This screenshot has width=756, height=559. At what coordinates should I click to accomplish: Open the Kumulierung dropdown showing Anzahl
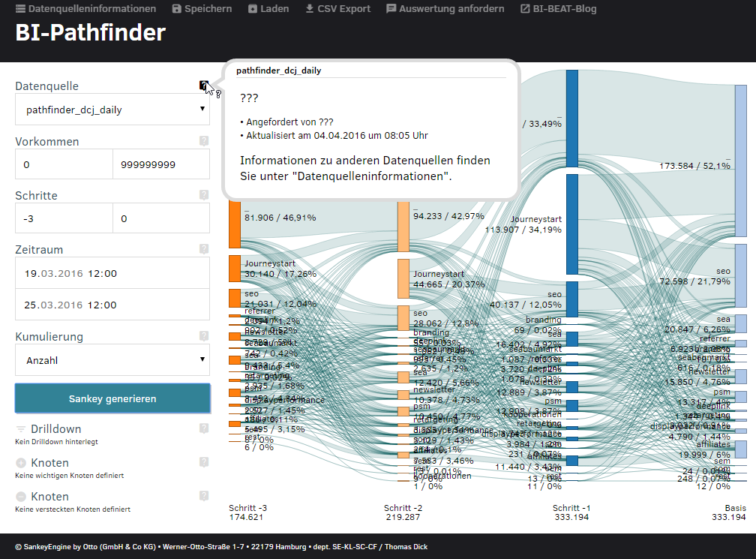click(112, 360)
